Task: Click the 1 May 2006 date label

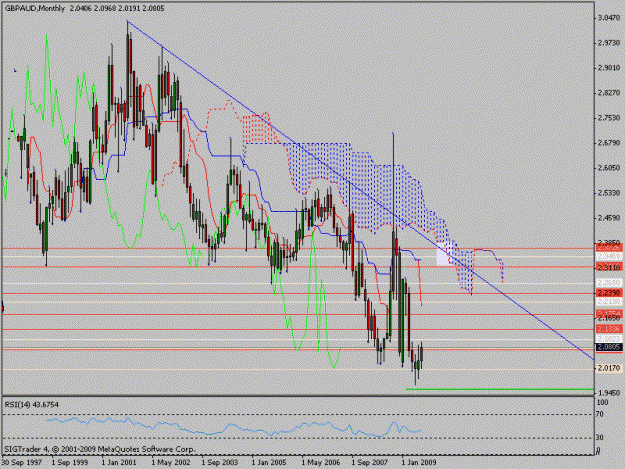Action: pyautogui.click(x=320, y=463)
